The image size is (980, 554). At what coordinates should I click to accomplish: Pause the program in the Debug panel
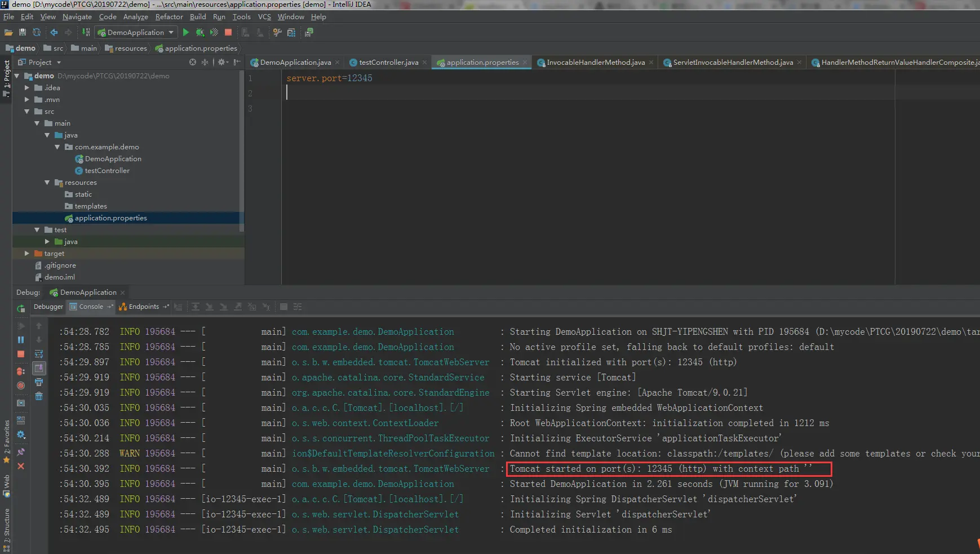coord(21,340)
